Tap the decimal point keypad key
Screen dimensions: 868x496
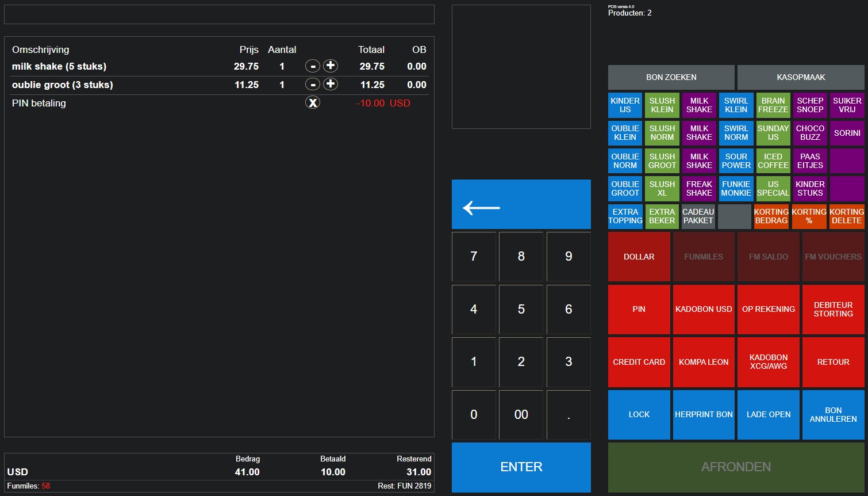569,415
